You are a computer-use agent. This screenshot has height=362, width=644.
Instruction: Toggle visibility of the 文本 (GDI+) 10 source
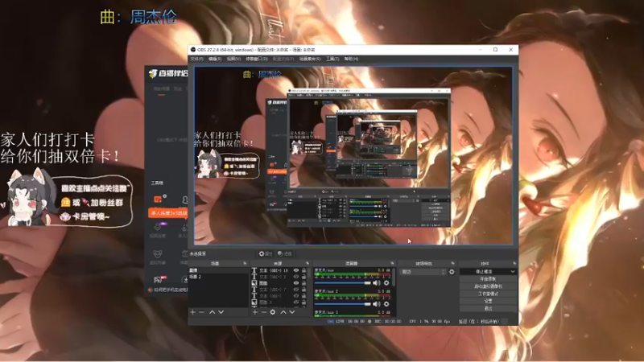click(x=295, y=270)
